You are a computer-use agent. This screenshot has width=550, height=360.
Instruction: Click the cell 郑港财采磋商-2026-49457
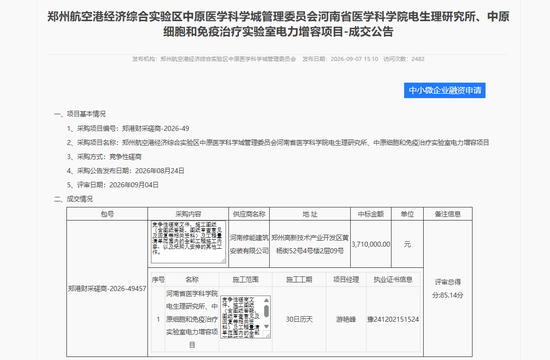pyautogui.click(x=107, y=288)
